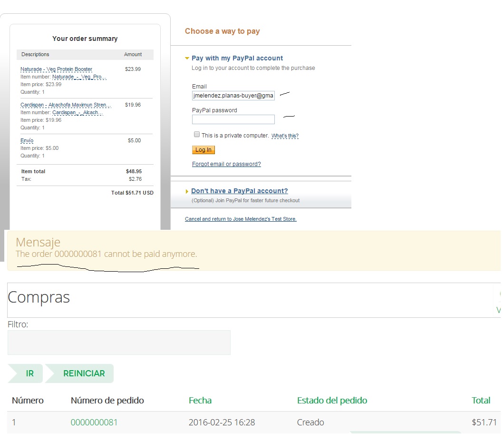
Task: Focus the Email input field
Action: point(233,96)
